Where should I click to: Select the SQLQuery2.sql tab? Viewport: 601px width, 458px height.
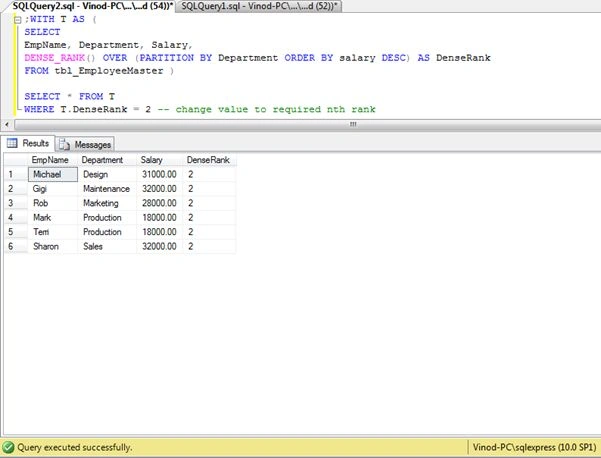click(x=92, y=6)
